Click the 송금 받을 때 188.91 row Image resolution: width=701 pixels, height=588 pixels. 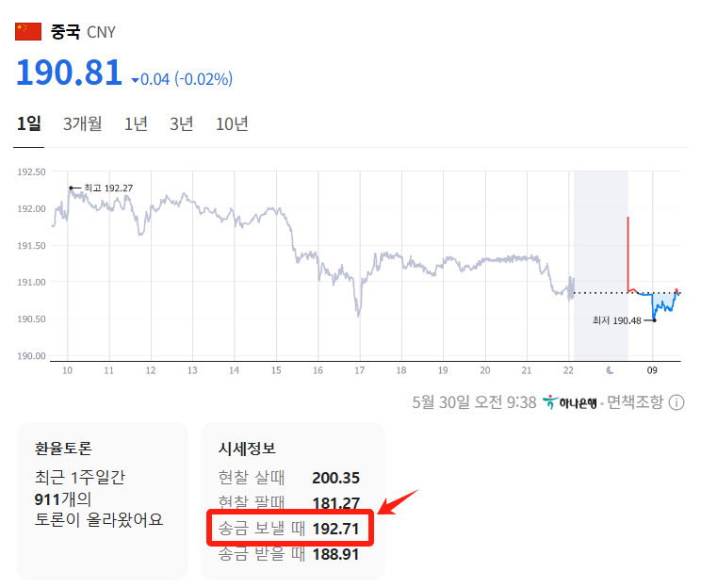pyautogui.click(x=288, y=554)
